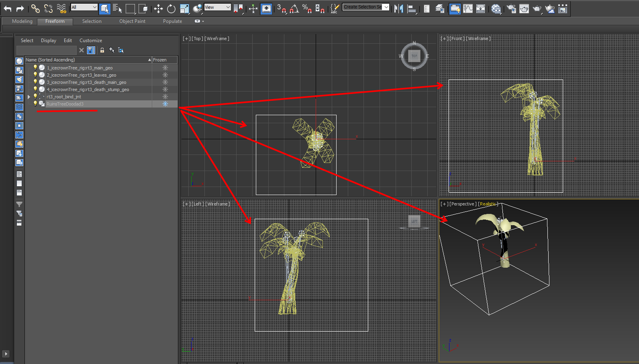This screenshot has width=639, height=364.
Task: Open the Render Setup teapot icon
Action: [x=511, y=8]
